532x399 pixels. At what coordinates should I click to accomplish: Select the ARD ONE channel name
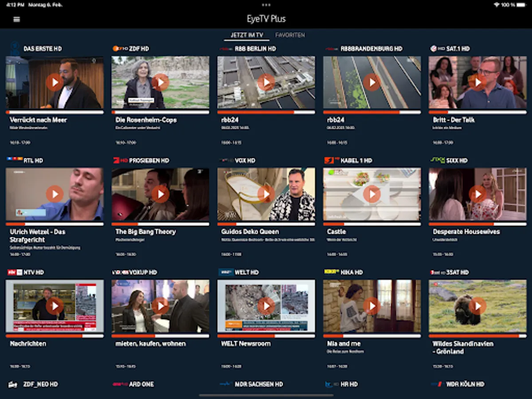141,384
